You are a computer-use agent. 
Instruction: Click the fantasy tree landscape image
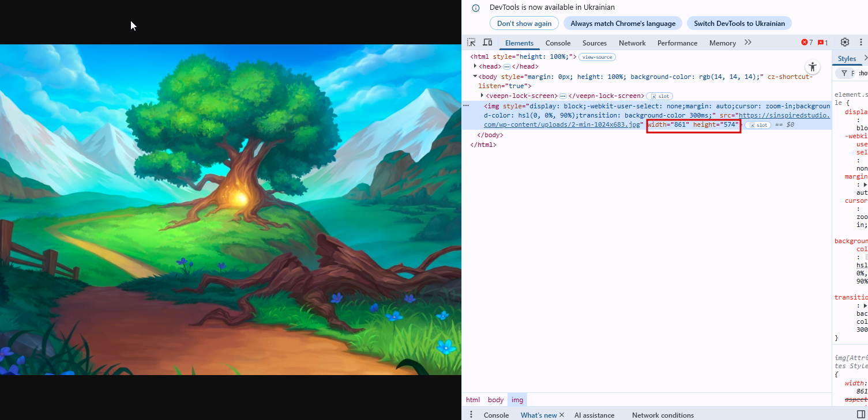click(x=231, y=210)
